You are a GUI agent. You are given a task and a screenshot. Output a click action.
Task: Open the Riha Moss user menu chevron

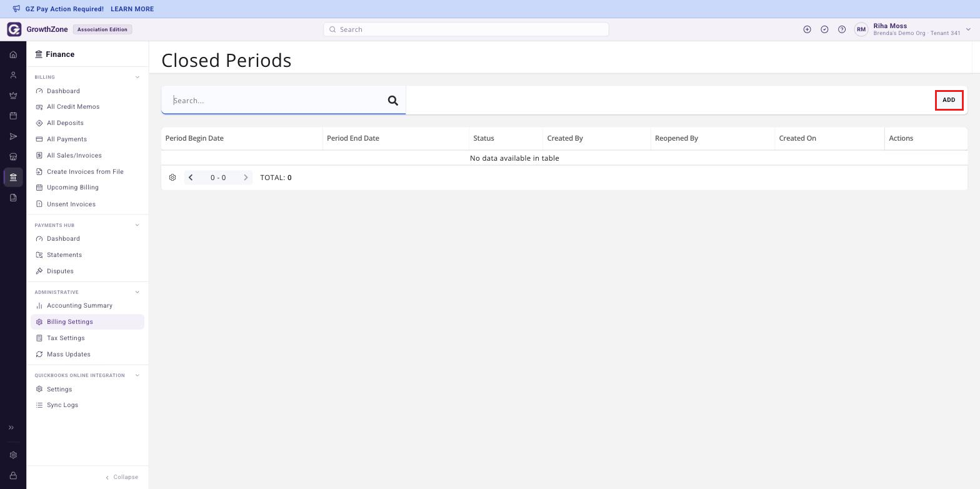pos(968,29)
